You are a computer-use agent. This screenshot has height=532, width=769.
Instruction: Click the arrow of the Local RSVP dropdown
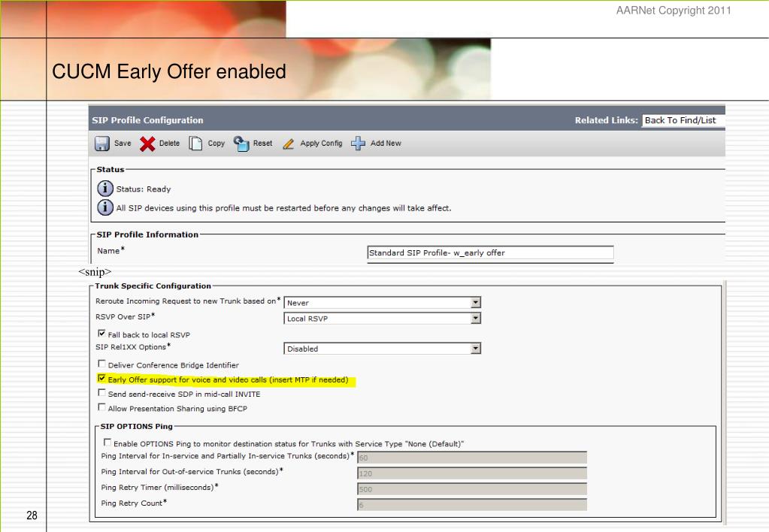(x=475, y=318)
